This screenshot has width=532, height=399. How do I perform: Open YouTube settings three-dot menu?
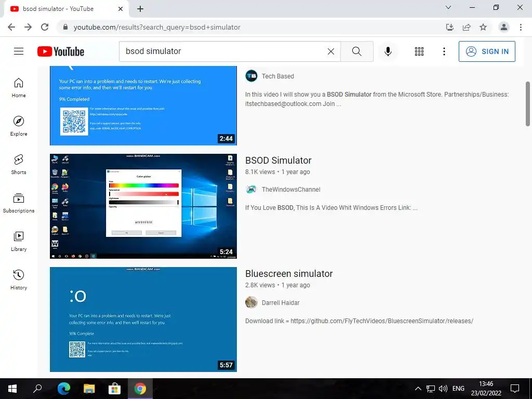(x=444, y=51)
